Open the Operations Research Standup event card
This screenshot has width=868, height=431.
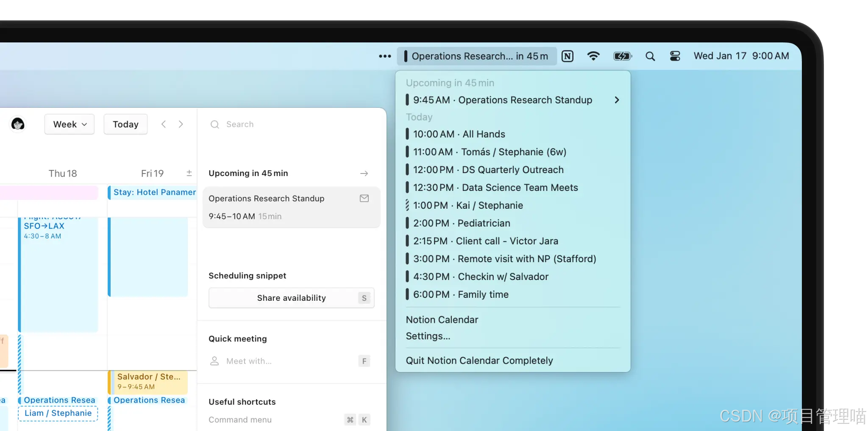[x=292, y=207]
